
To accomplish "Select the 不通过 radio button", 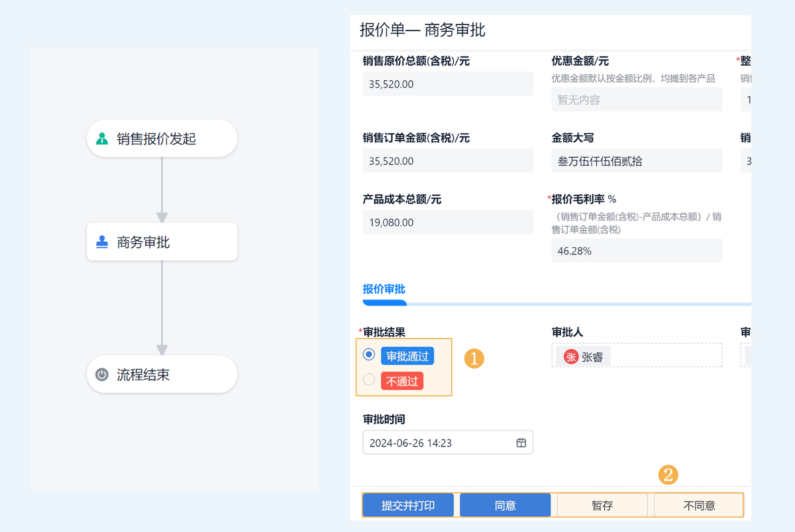I will 369,380.
